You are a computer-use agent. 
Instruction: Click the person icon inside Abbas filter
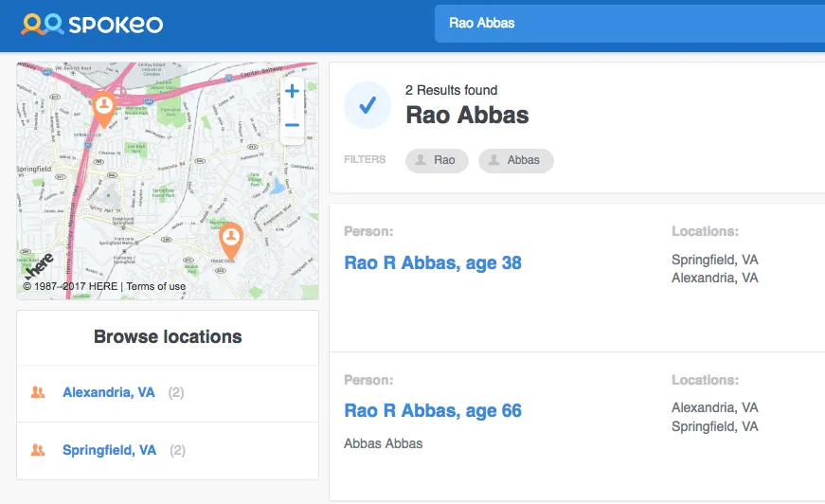(494, 160)
